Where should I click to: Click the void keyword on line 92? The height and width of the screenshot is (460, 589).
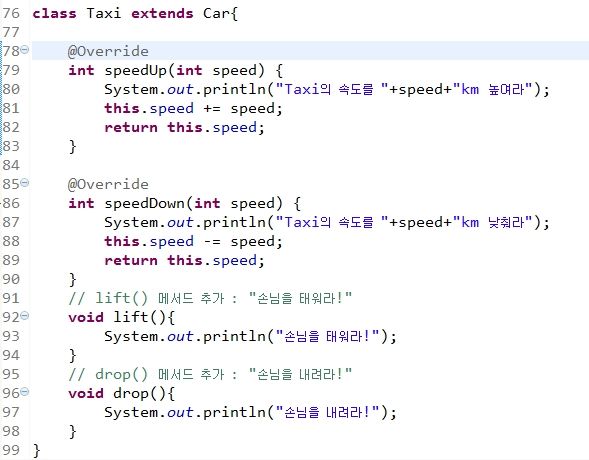[x=86, y=317]
